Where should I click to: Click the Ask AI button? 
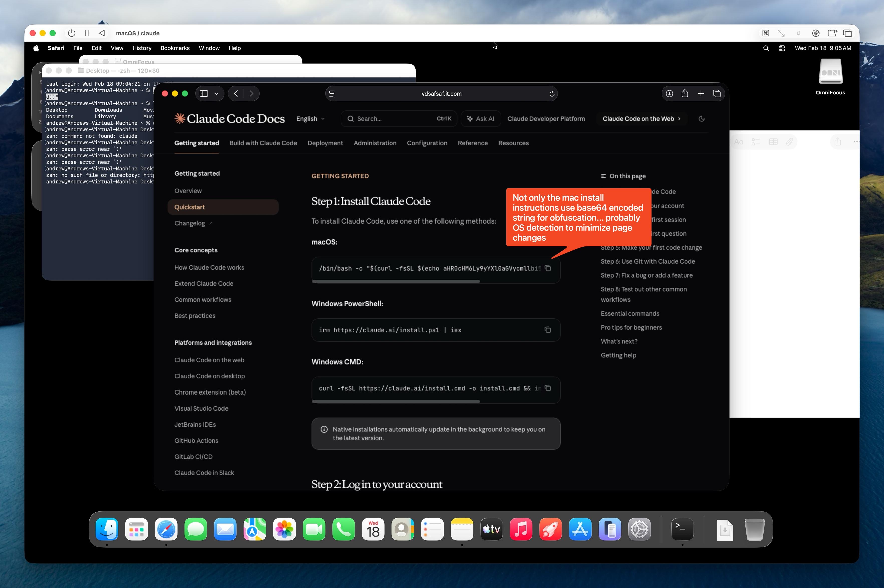click(x=481, y=118)
